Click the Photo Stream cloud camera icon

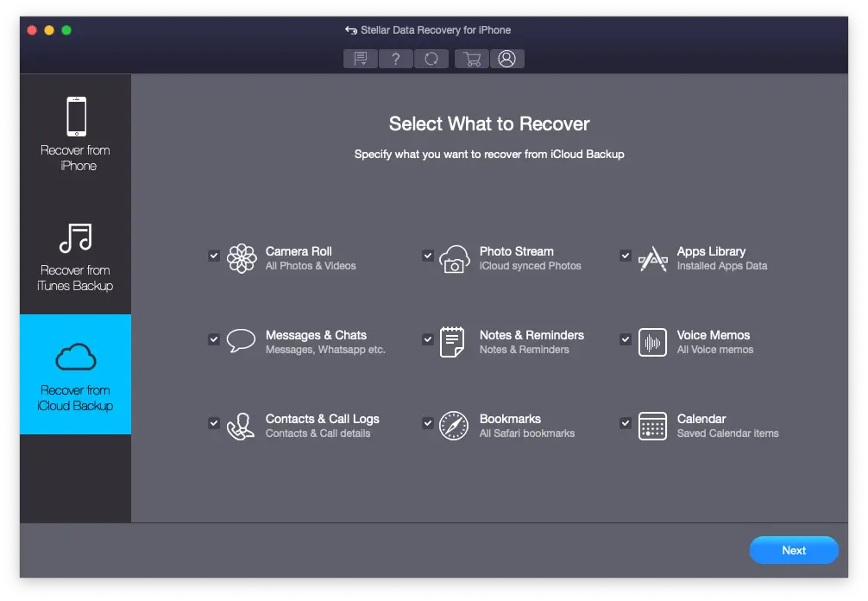[x=455, y=259]
